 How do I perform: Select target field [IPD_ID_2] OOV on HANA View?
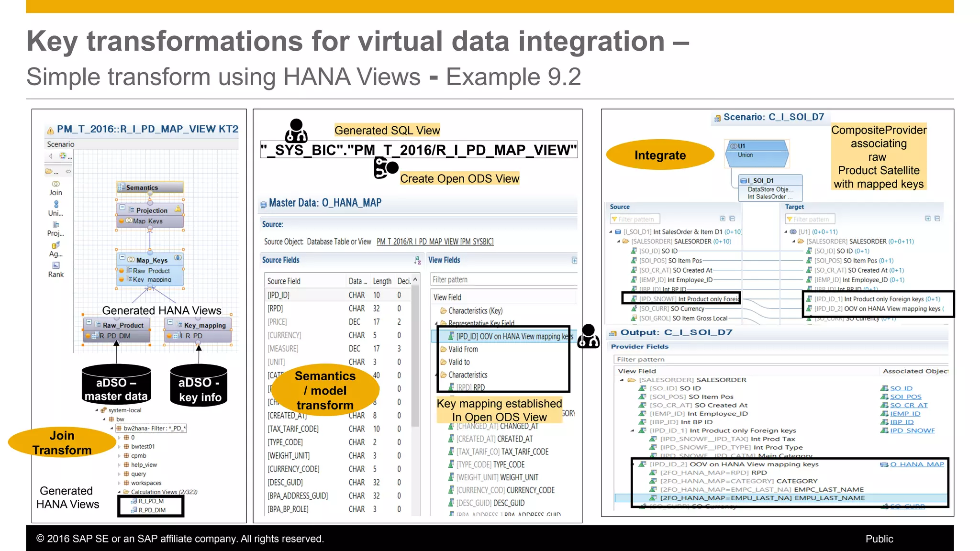tap(875, 309)
